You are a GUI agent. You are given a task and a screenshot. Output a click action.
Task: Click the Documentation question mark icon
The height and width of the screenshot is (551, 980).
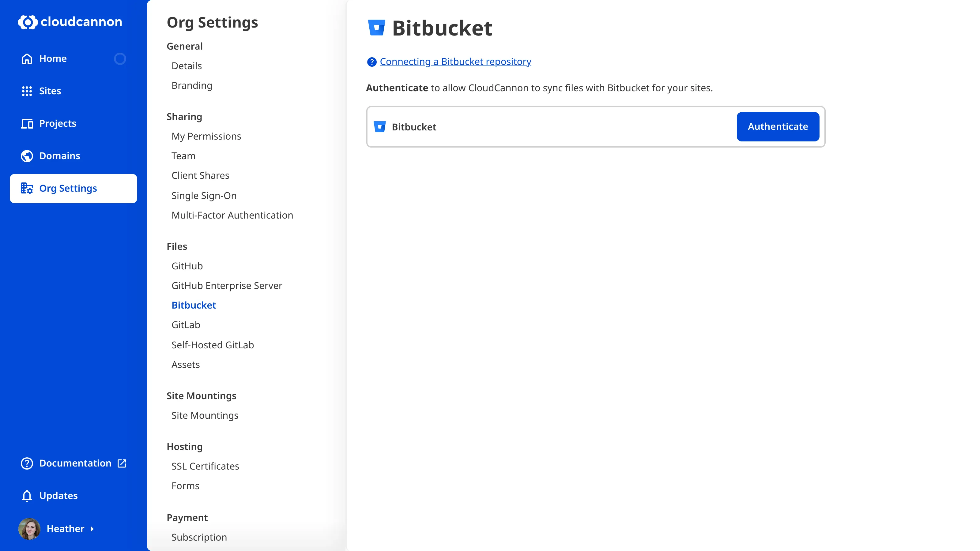27,463
